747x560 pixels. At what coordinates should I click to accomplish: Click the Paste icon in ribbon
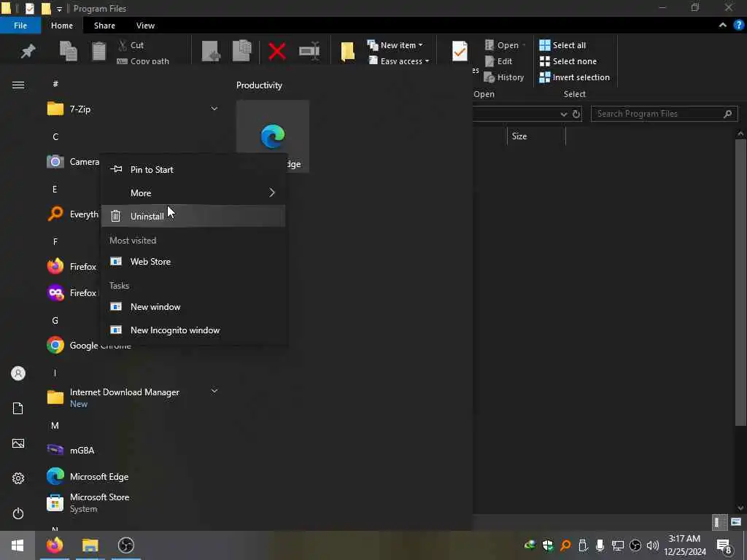tap(98, 51)
